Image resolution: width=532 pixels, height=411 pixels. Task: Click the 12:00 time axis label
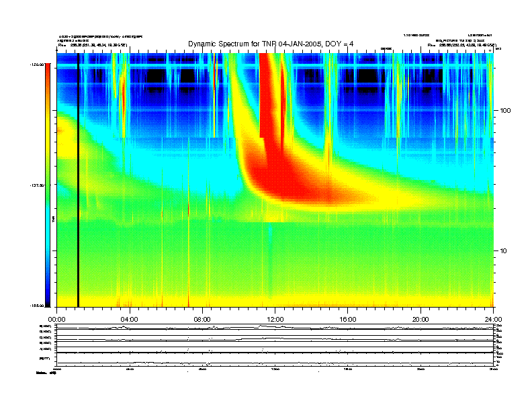click(x=275, y=320)
